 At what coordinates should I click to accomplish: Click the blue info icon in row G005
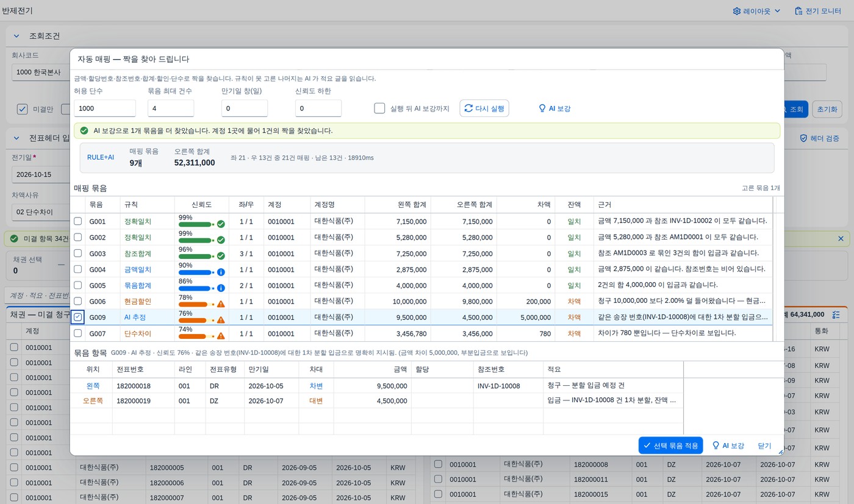click(x=221, y=288)
